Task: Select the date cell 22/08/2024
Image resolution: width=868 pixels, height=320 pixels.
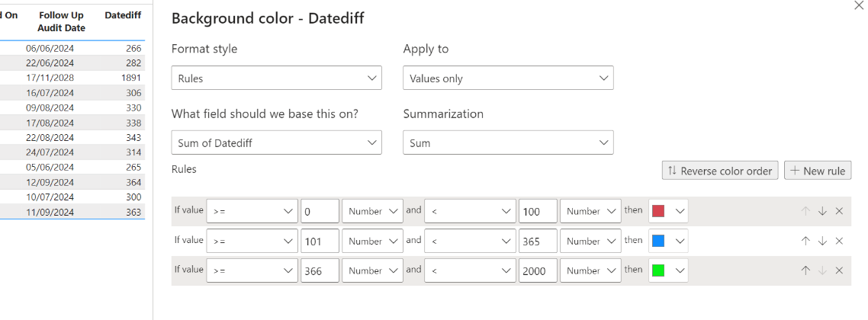Action: 50,138
